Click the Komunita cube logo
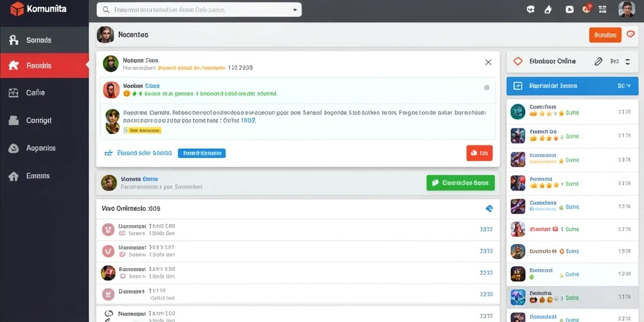 tap(17, 9)
